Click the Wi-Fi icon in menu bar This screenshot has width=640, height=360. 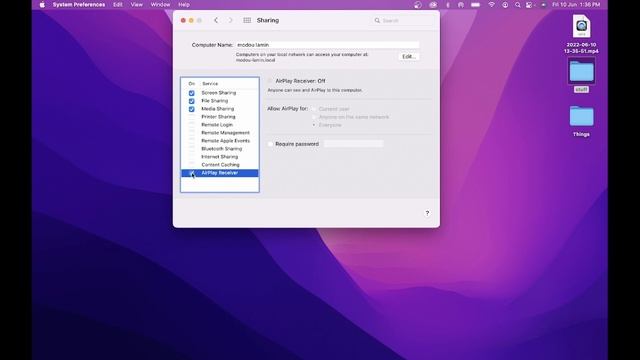coord(491,5)
